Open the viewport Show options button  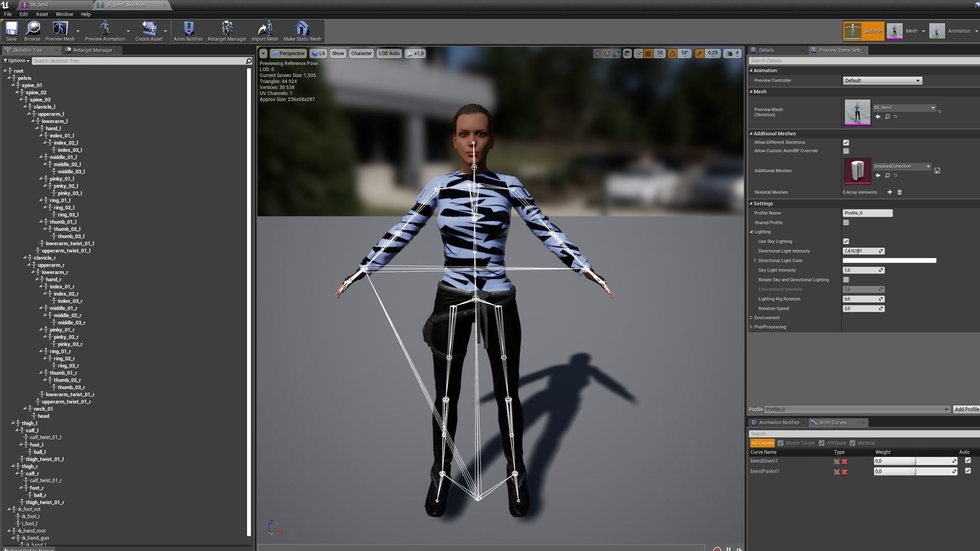click(338, 54)
